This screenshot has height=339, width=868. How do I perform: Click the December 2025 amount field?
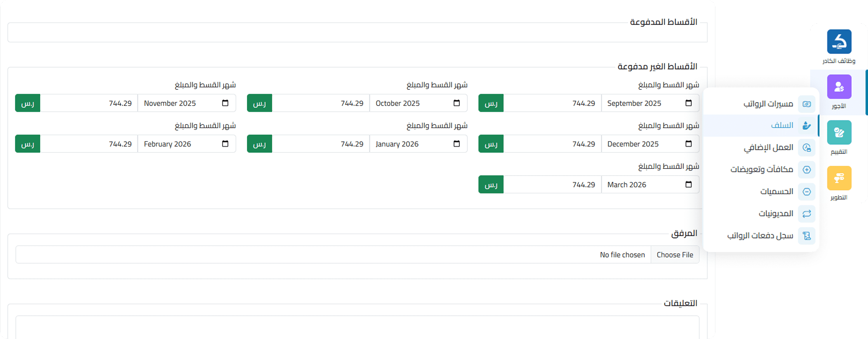[552, 144]
